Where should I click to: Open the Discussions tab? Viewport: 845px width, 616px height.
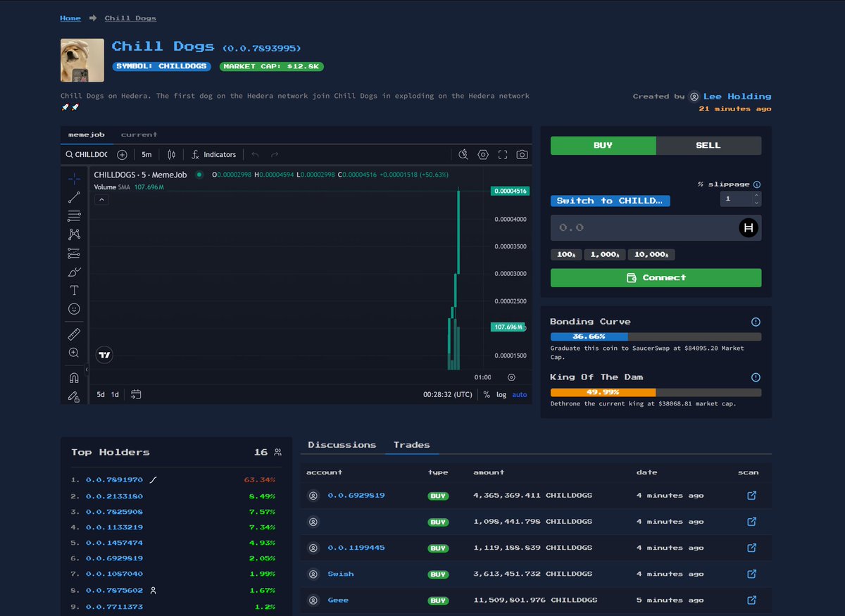pyautogui.click(x=342, y=445)
